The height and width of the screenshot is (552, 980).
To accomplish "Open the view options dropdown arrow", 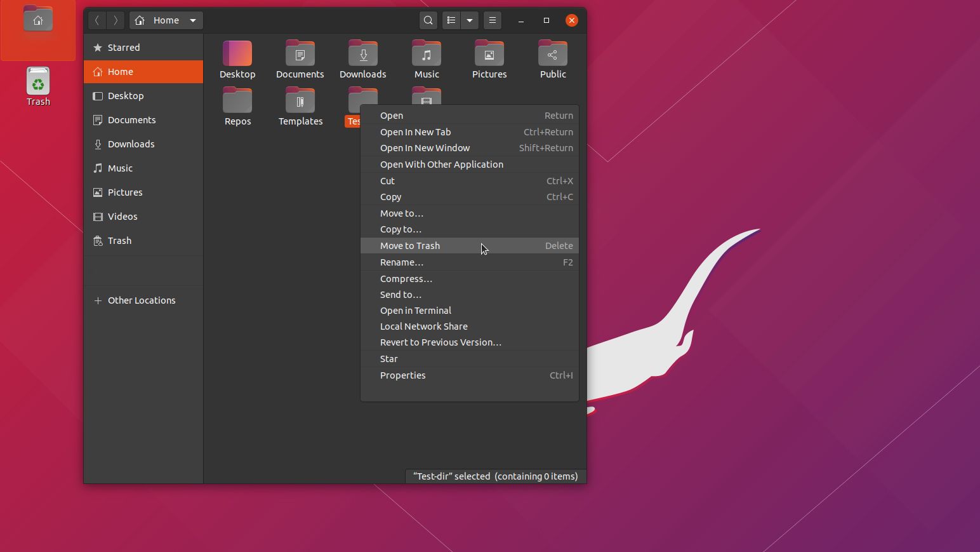I will click(x=469, y=20).
